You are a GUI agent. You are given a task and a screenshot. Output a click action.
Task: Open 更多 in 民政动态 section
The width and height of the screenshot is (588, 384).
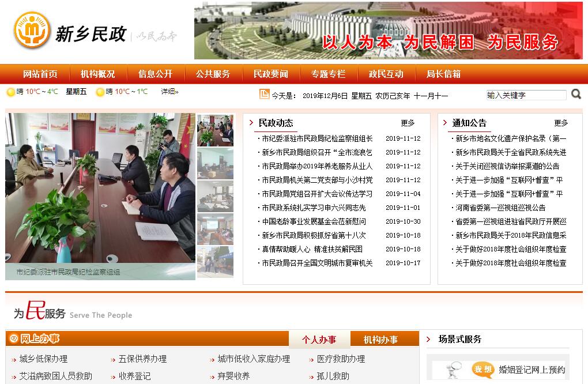pyautogui.click(x=408, y=123)
